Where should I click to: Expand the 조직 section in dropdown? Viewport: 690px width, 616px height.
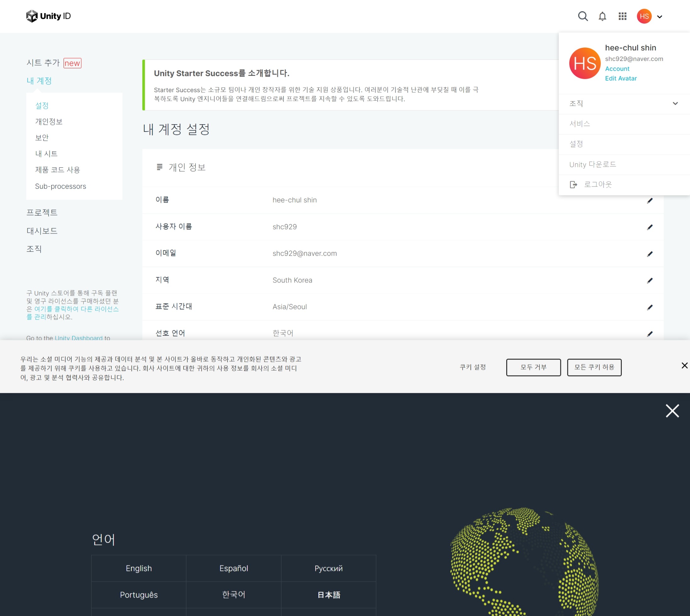[x=624, y=104]
